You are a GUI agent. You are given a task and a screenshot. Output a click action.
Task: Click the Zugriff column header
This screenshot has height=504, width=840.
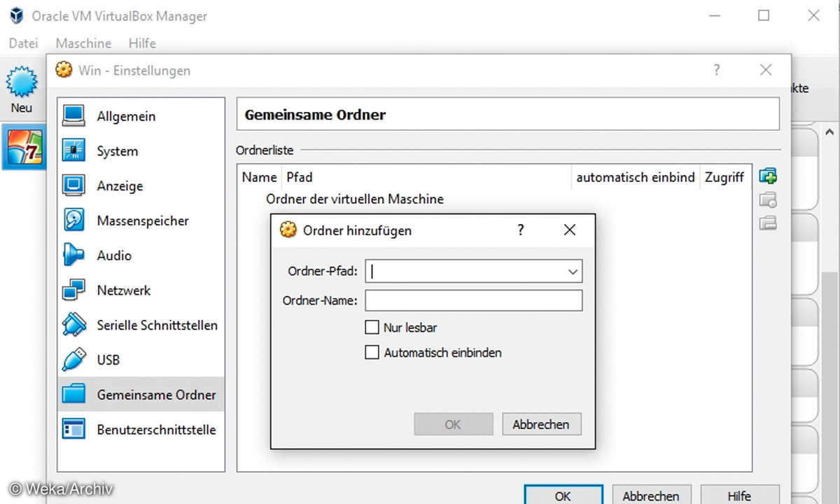724,177
